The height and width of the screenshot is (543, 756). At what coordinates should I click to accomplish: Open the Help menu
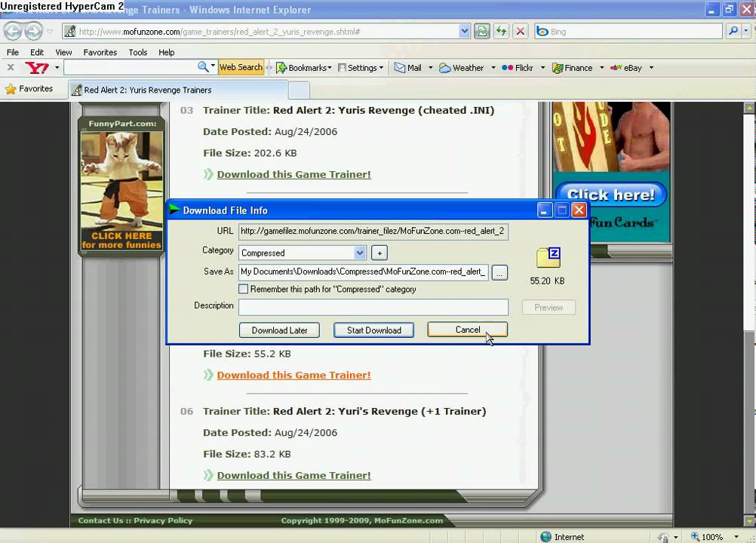[x=166, y=52]
